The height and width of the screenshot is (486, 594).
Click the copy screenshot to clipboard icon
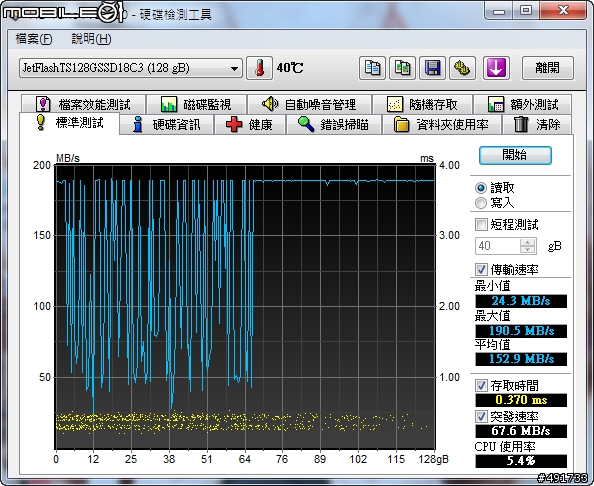(402, 68)
